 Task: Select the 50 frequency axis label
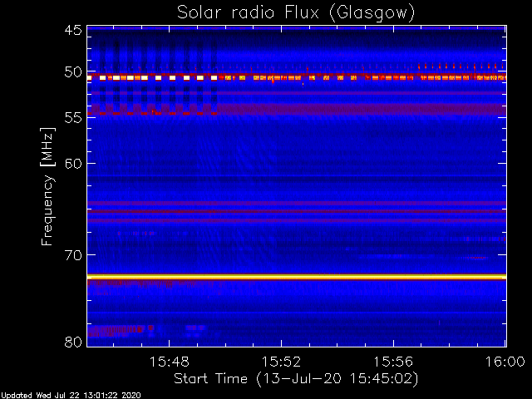pos(73,72)
